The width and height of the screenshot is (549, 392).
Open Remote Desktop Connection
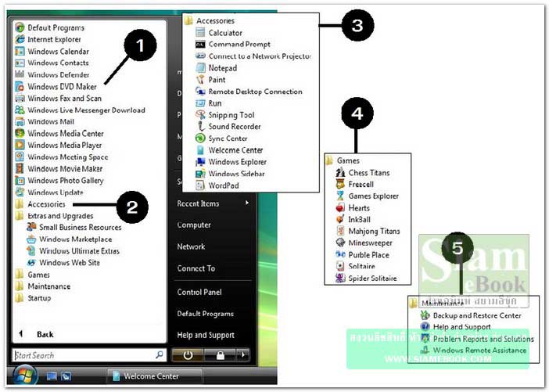point(249,92)
